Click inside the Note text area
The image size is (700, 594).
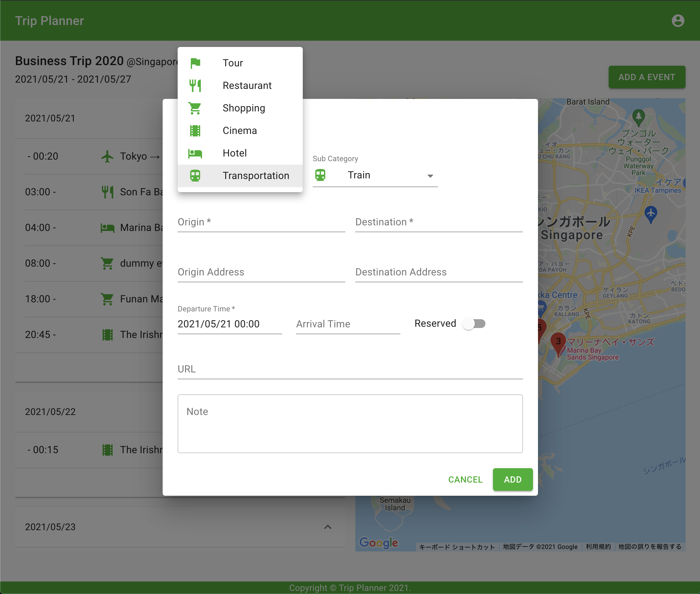tap(350, 424)
